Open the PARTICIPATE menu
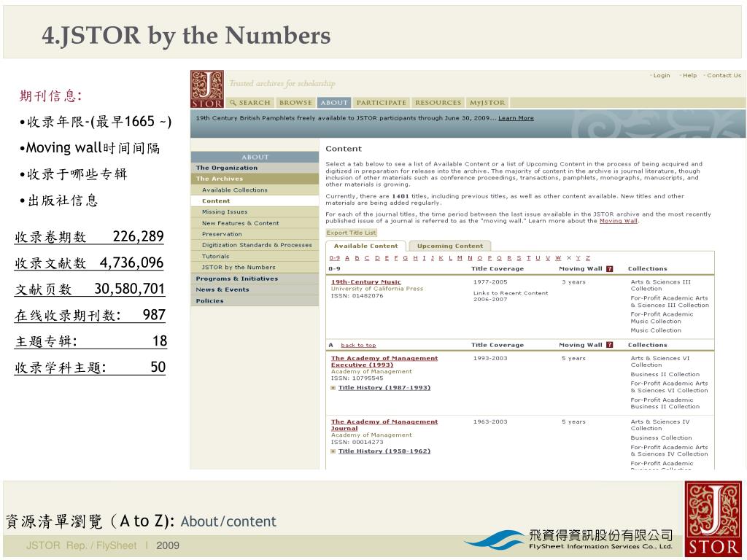Image resolution: width=747 pixels, height=560 pixels. point(381,103)
